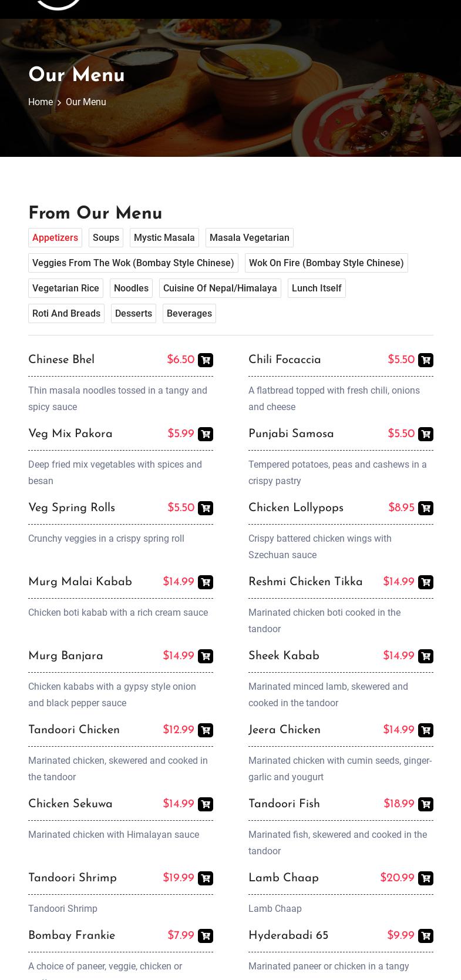The height and width of the screenshot is (980, 461).
Task: Select the Masala Vegetarian tab
Action: pyautogui.click(x=249, y=237)
